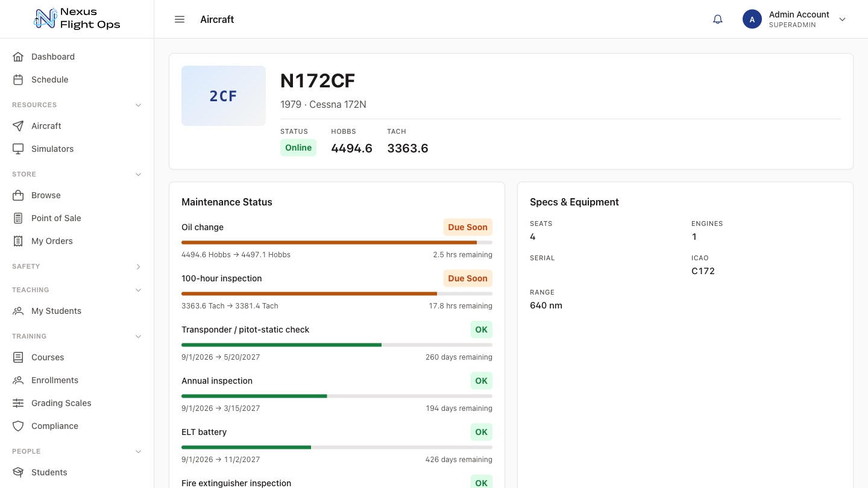Click the My Students people icon
This screenshot has height=488, width=868.
click(x=18, y=311)
